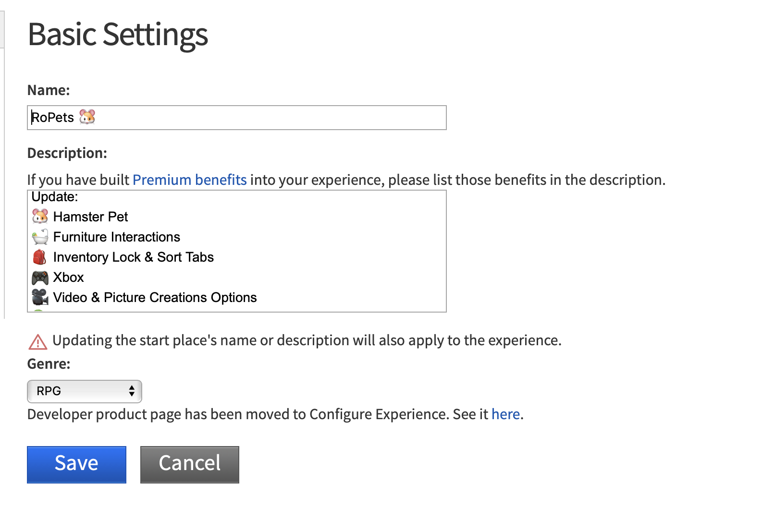Click the hamster icon beside Hamster Pet
Image resolution: width=763 pixels, height=532 pixels.
(x=40, y=217)
